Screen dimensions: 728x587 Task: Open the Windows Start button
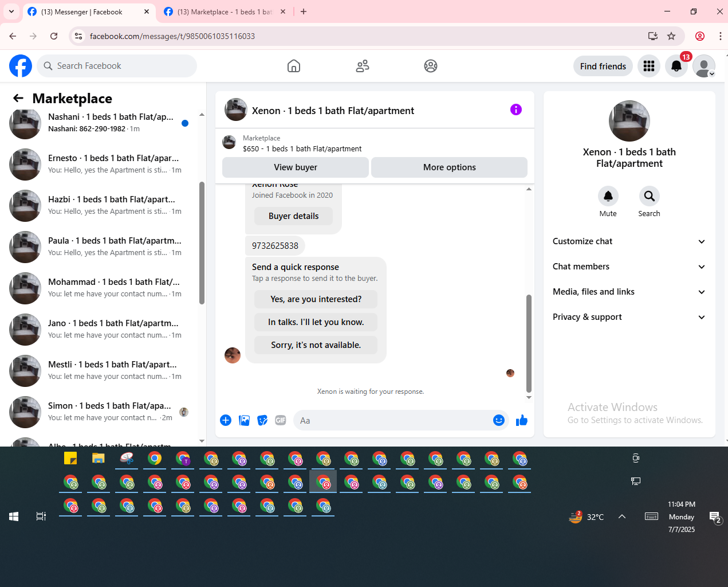(14, 516)
